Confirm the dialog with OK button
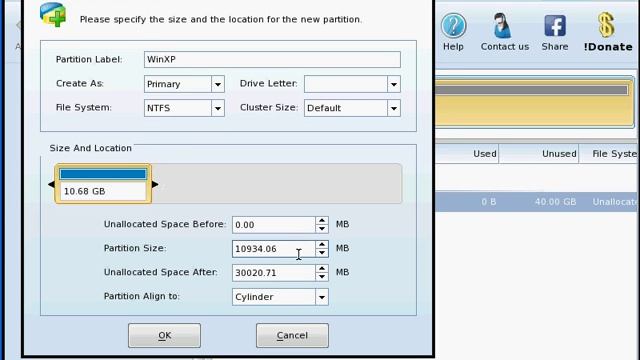The image size is (640, 360). click(164, 336)
